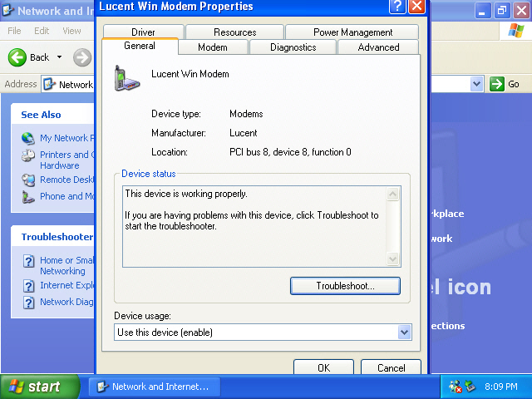Click the Address bar Network icon
532x399 pixels.
[x=50, y=84]
